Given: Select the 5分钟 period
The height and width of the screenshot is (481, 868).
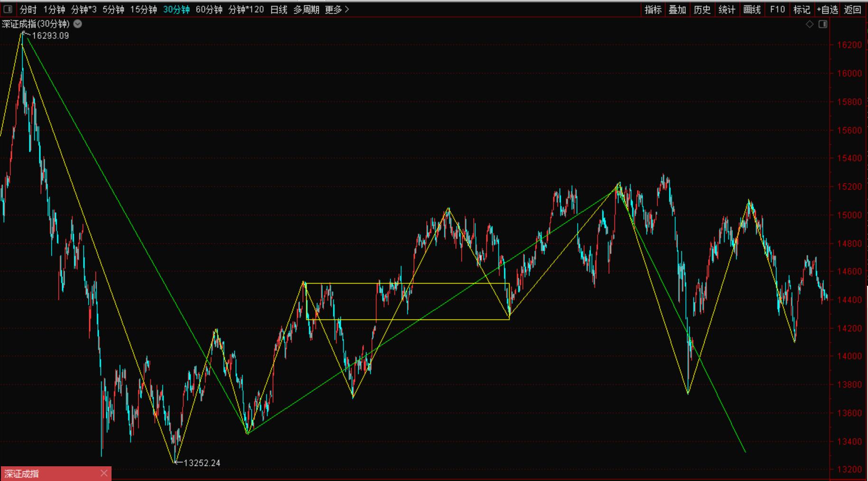Looking at the screenshot, I should coord(113,9).
